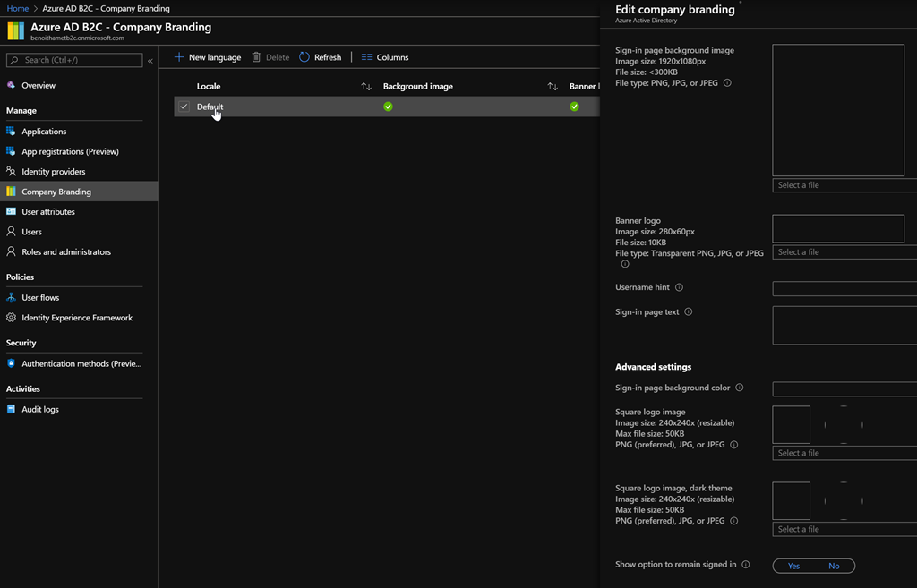Viewport: 917px width, 588px height.
Task: Click the Roles and administrators icon
Action: pyautogui.click(x=11, y=251)
